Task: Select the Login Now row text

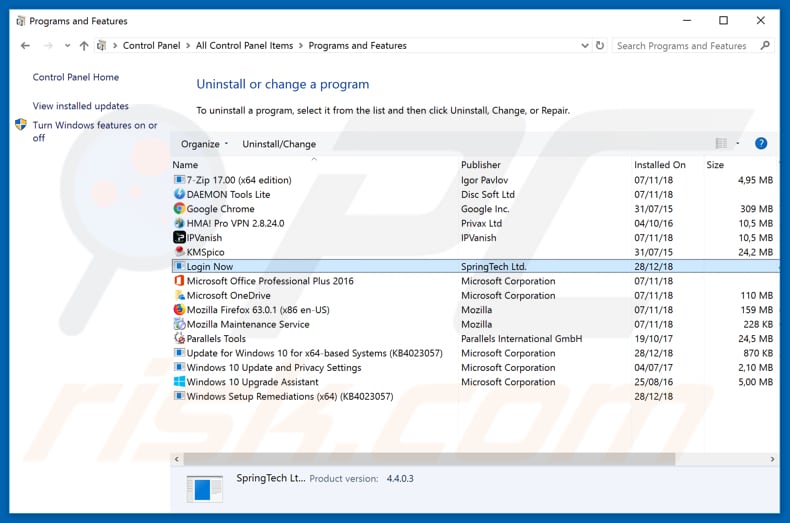Action: pyautogui.click(x=210, y=267)
